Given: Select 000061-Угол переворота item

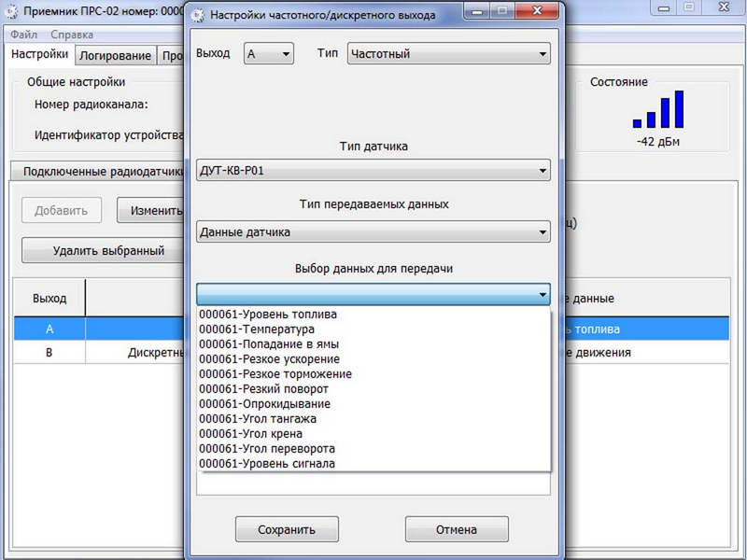Looking at the screenshot, I should click(373, 449).
